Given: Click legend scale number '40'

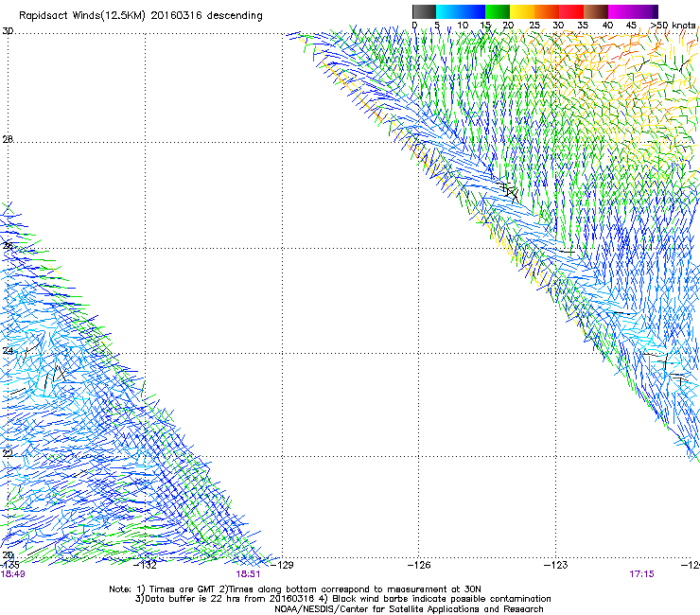Looking at the screenshot, I should (607, 26).
